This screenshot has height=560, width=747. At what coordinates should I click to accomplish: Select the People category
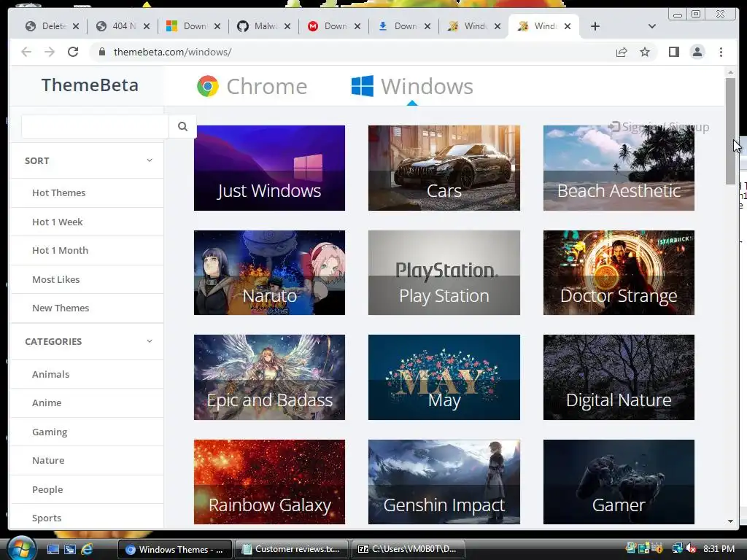[47, 489]
